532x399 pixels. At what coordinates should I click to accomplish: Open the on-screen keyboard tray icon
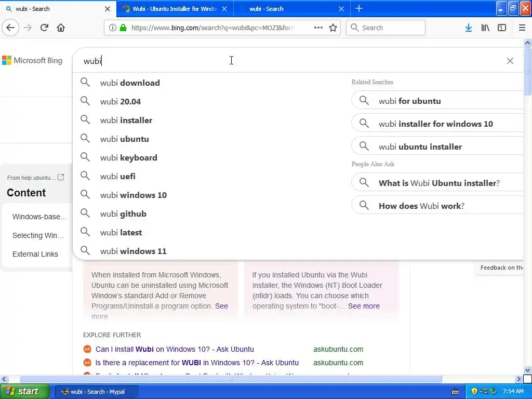pos(455,392)
